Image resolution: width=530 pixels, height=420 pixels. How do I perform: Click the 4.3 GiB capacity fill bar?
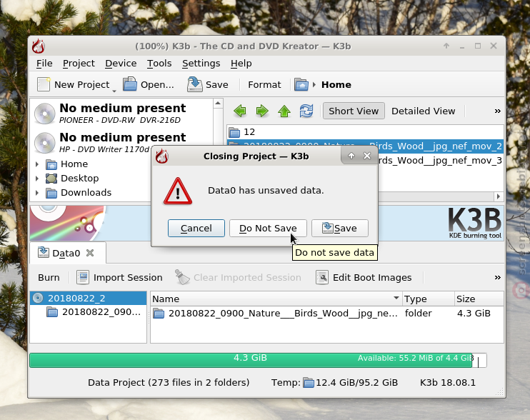pos(251,360)
